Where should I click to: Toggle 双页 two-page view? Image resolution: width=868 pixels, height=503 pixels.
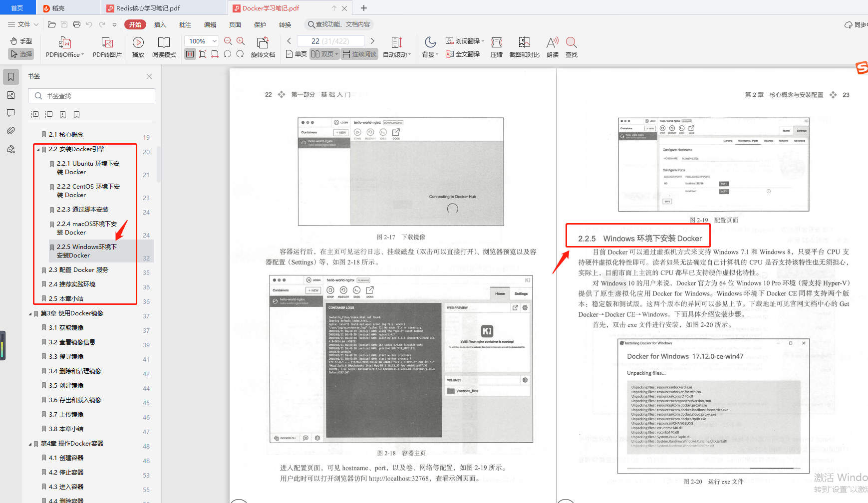coord(324,54)
